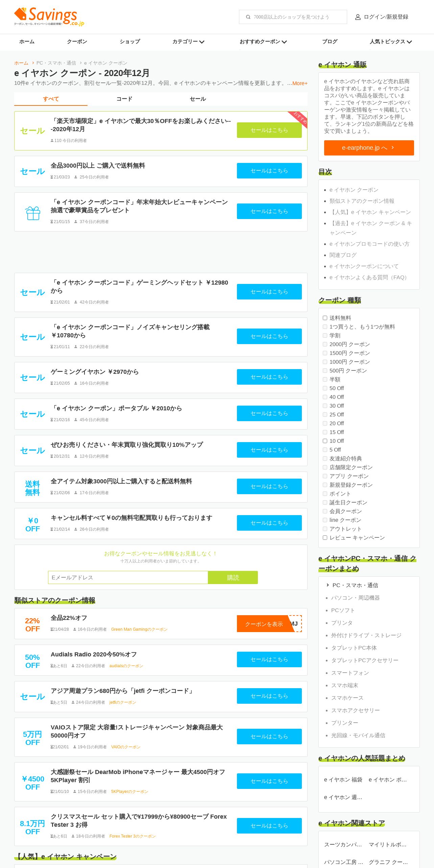Screen dimensions: 434x868
Task: Click the おすすめ ribbon on the Rakuten deal
Action: [x=299, y=119]
